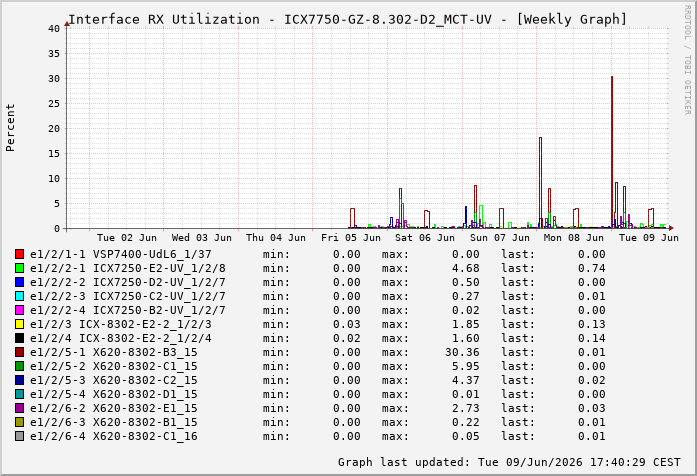The width and height of the screenshot is (697, 476).
Task: Click legend label e1/2/1-1 VSP7400-UdL6_1/37
Action: [x=120, y=254]
